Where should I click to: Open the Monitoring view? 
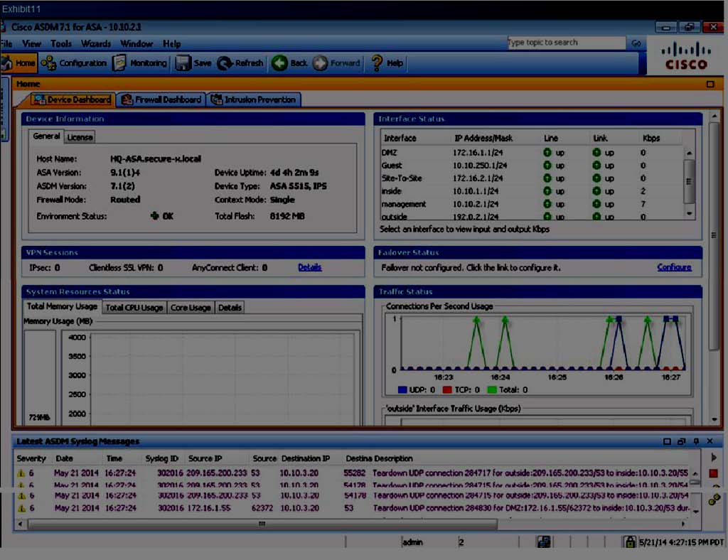pos(140,63)
